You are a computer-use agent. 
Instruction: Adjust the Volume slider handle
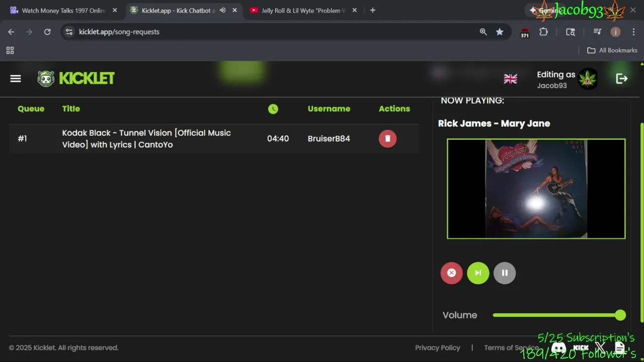[620, 315]
